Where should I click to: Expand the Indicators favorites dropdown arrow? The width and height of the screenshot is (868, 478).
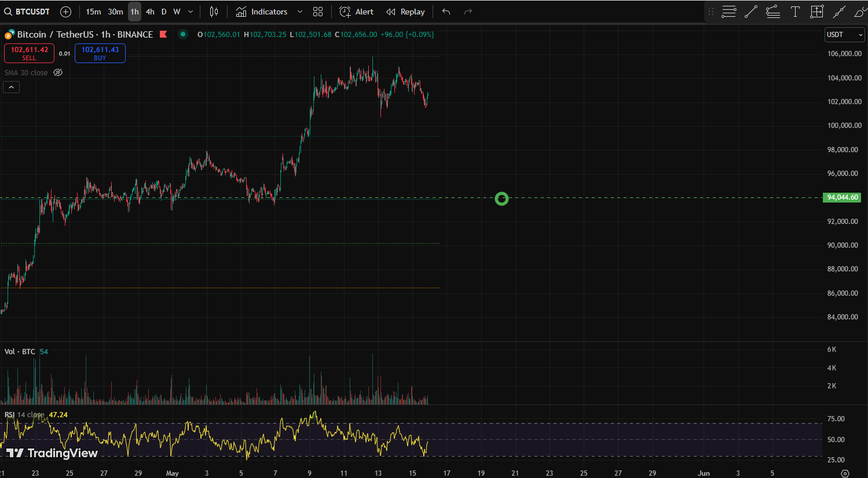(x=299, y=12)
